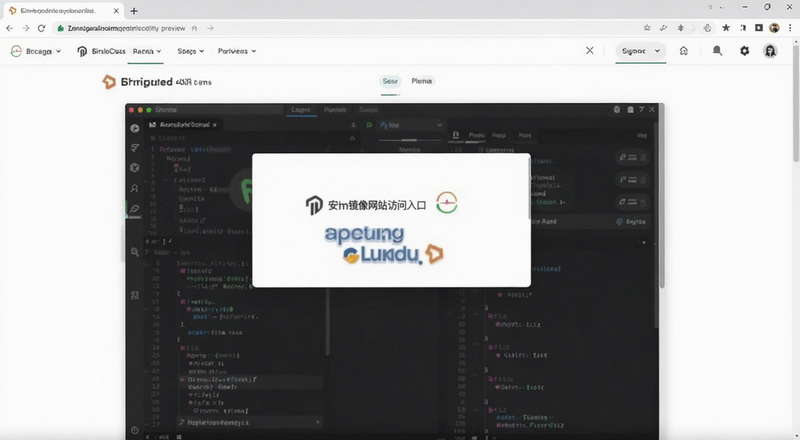The width and height of the screenshot is (800, 440).
Task: Expand the Racna dropdown menu
Action: tap(147, 51)
